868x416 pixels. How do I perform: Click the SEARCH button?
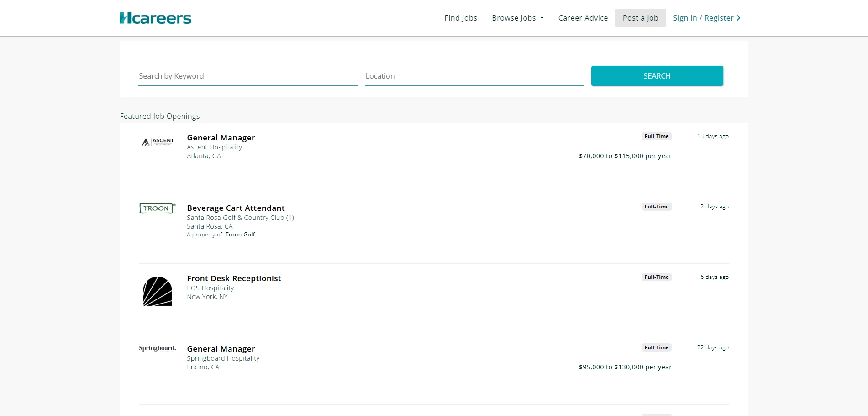(657, 76)
